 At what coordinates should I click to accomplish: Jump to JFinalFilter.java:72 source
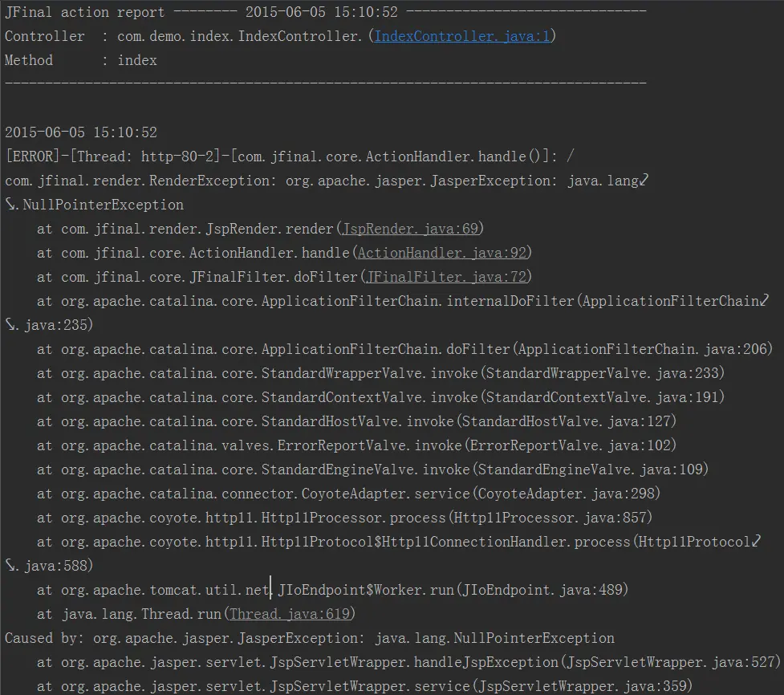click(x=446, y=277)
